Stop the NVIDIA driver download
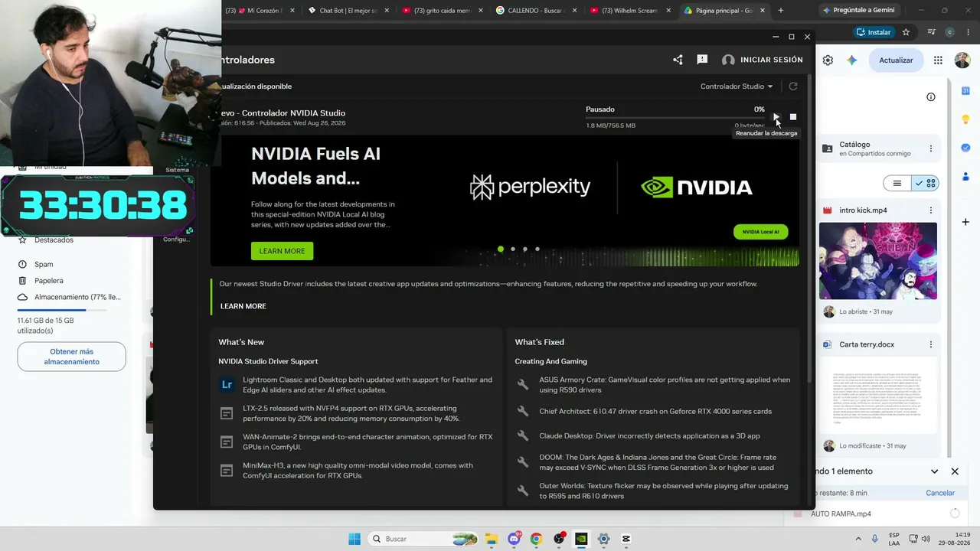Image resolution: width=980 pixels, height=551 pixels. pyautogui.click(x=793, y=117)
